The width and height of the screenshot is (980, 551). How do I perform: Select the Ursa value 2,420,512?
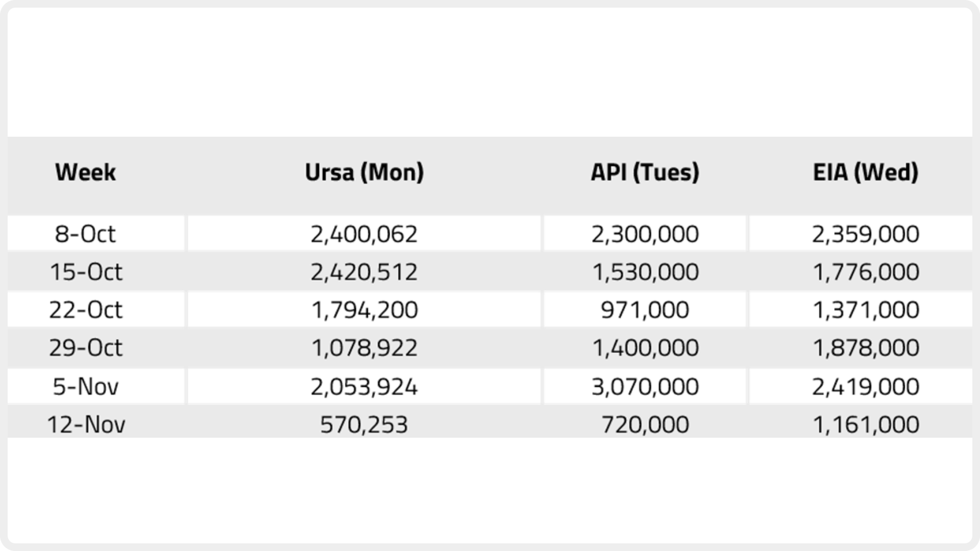pyautogui.click(x=364, y=272)
